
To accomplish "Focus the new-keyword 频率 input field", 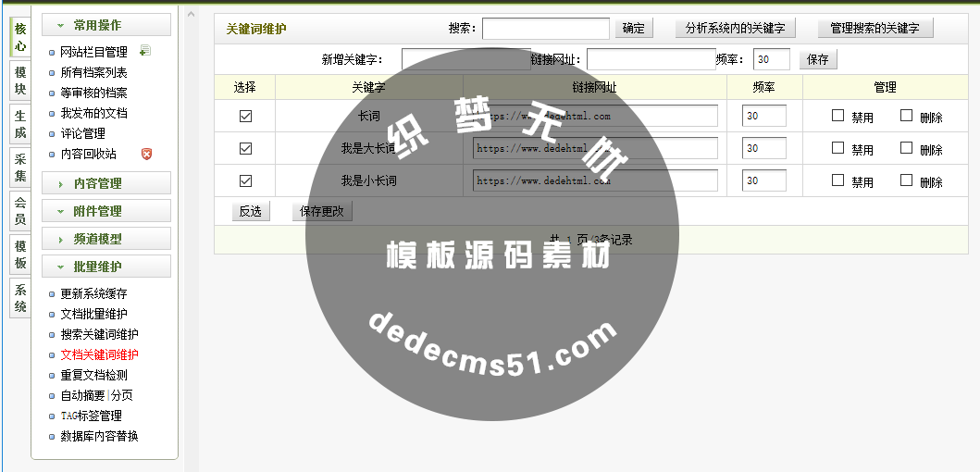I will pos(772,59).
